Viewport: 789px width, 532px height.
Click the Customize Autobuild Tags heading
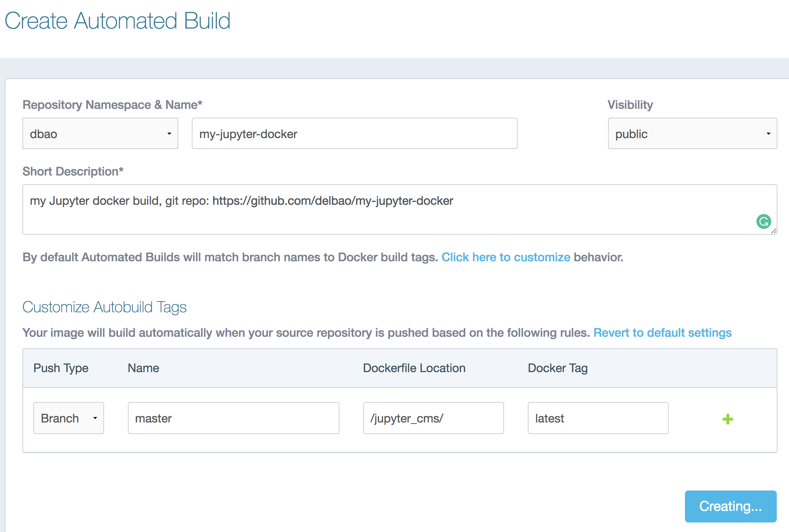point(104,307)
